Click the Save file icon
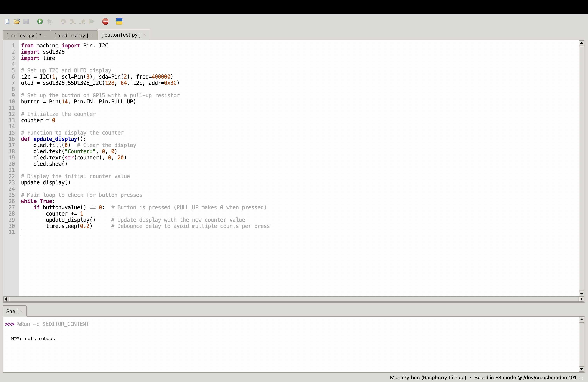The image size is (588, 382). 26,21
